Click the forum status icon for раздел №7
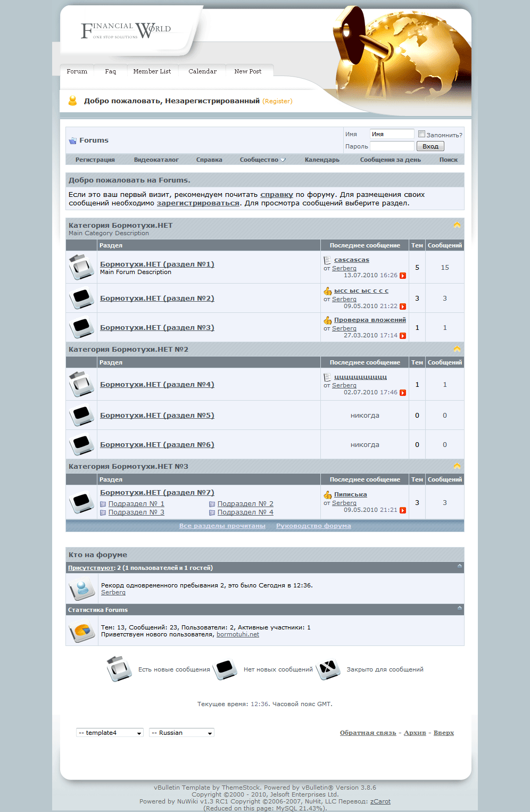530x812 pixels. pyautogui.click(x=81, y=502)
